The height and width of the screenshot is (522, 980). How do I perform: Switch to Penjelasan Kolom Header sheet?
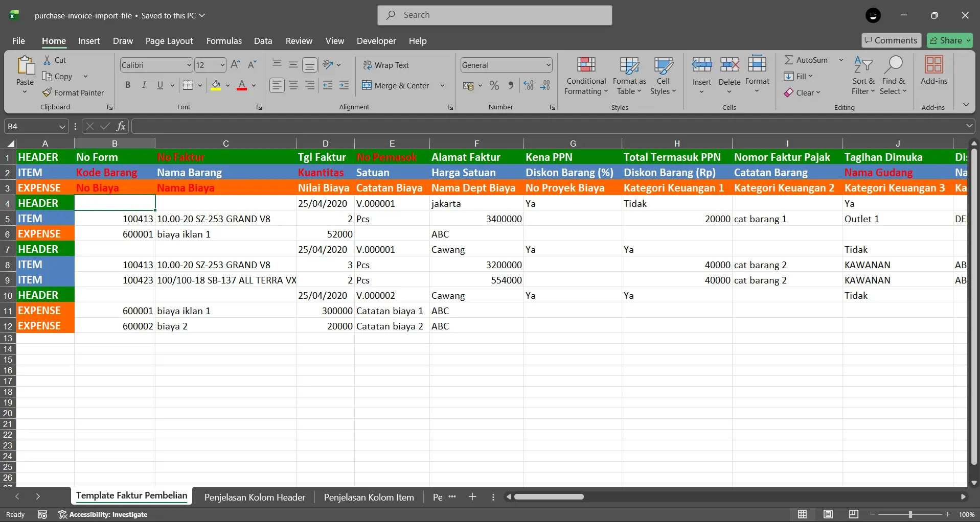(x=255, y=497)
